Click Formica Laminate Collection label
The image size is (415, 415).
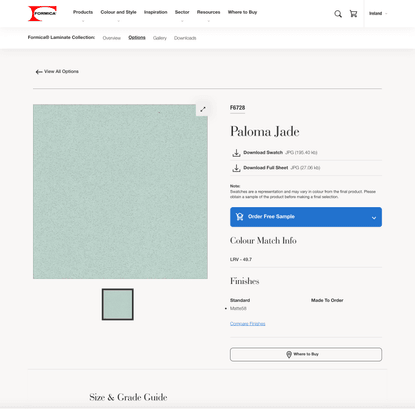click(x=61, y=37)
